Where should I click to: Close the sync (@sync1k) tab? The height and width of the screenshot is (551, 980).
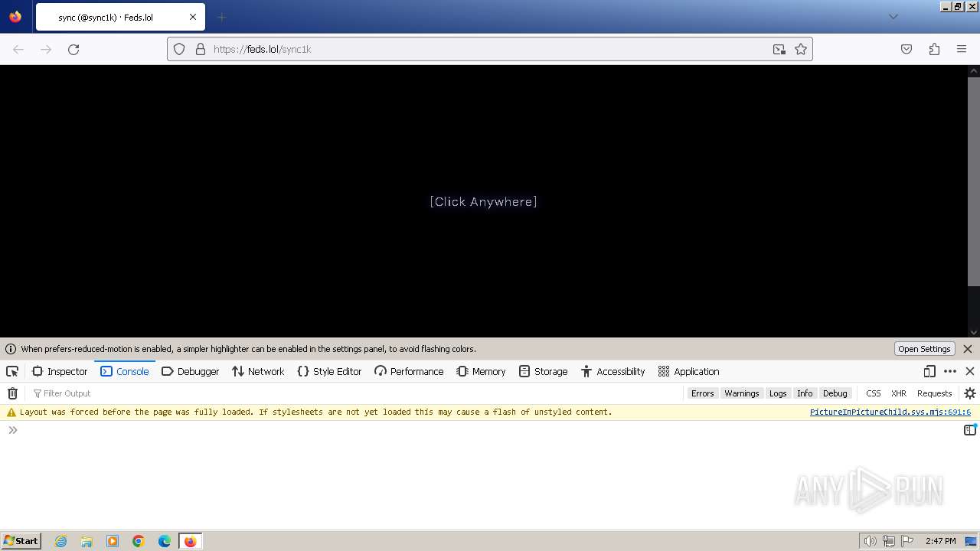coord(193,17)
